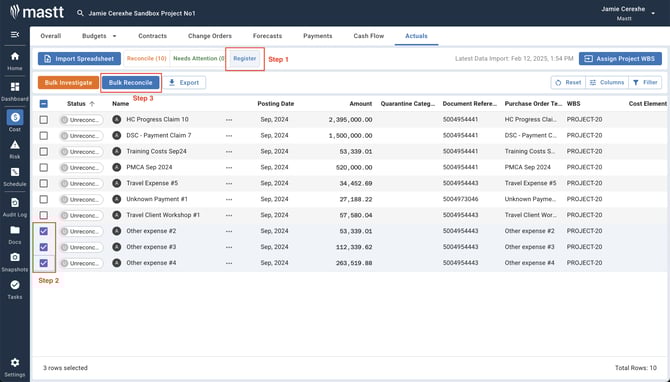Open Risk module in sidebar
The width and height of the screenshot is (670, 382).
(15, 149)
